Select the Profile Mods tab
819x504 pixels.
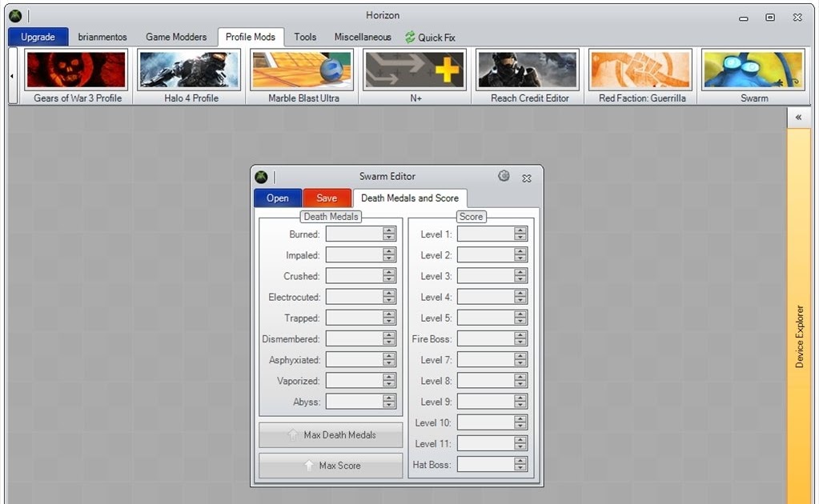click(251, 37)
